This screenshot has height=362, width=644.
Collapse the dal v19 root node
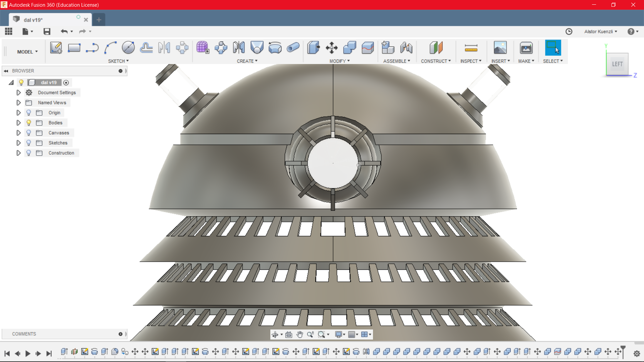pos(11,82)
